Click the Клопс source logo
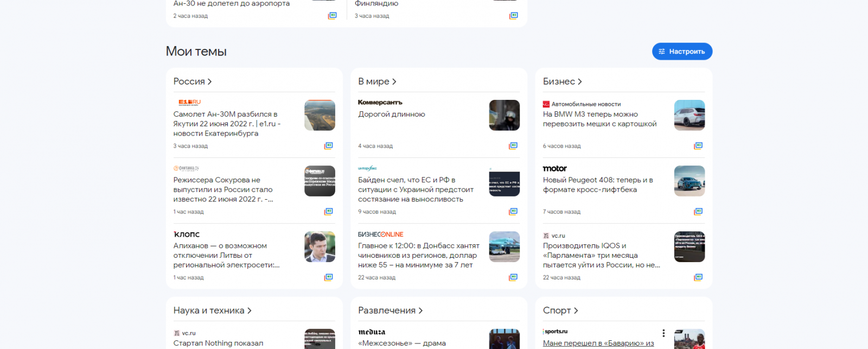 (187, 234)
